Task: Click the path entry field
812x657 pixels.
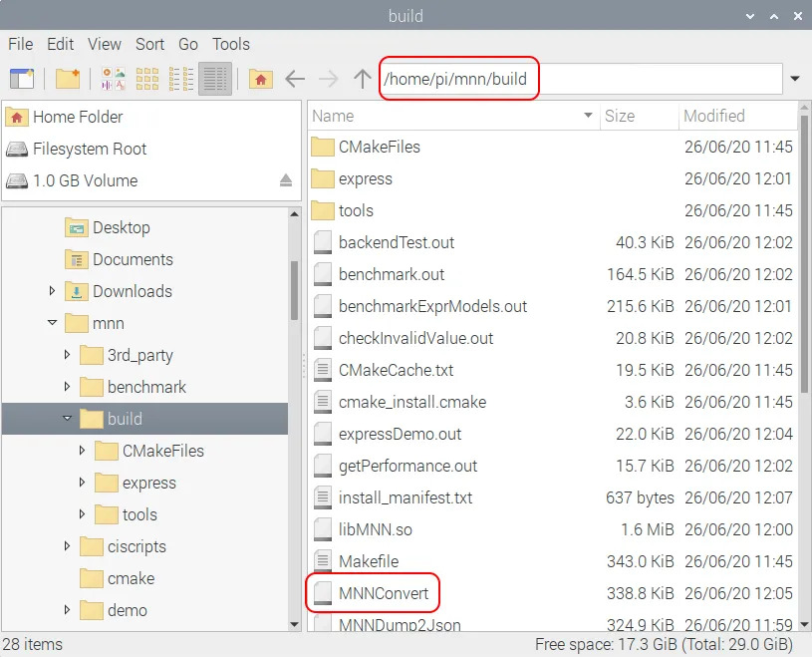Action: [x=581, y=79]
